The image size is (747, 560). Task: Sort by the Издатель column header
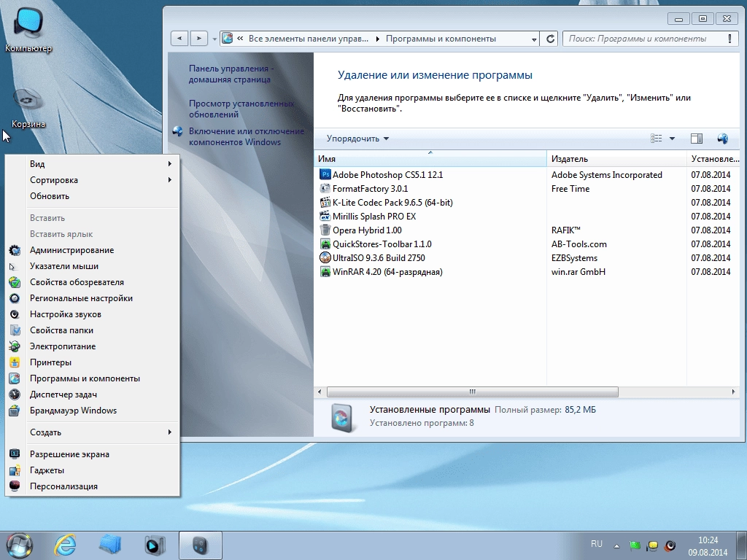point(616,159)
